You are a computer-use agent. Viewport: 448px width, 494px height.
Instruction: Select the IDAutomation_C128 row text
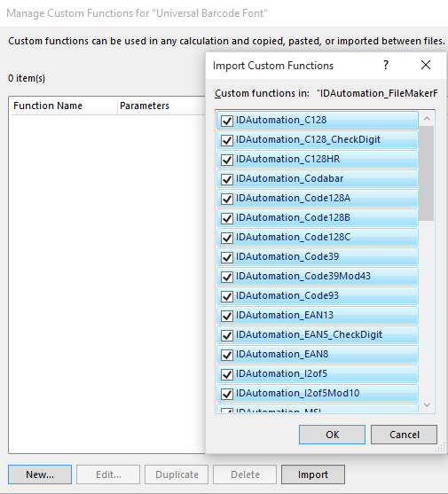[281, 120]
